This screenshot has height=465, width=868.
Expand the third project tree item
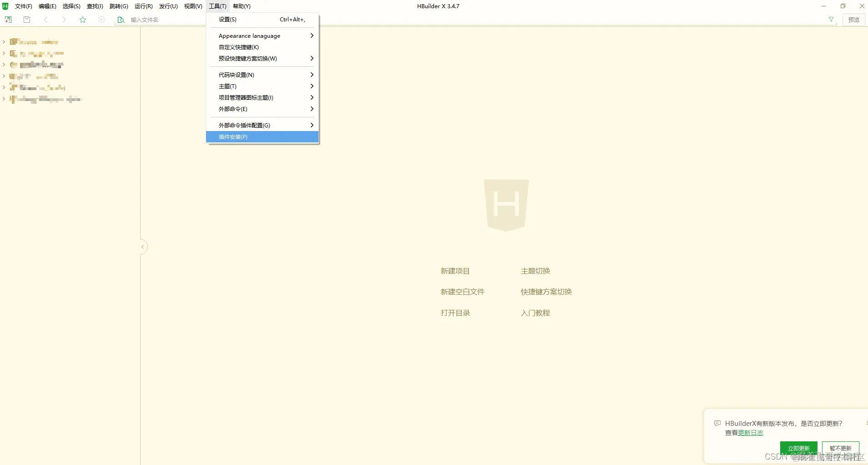pyautogui.click(x=4, y=65)
